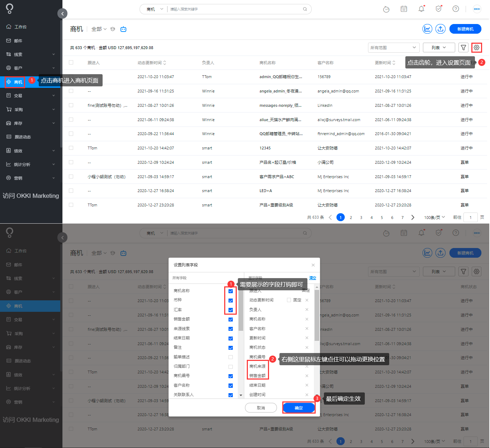490x448 pixels.
Task: Click 取消 in the field settings dialog
Action: [261, 408]
